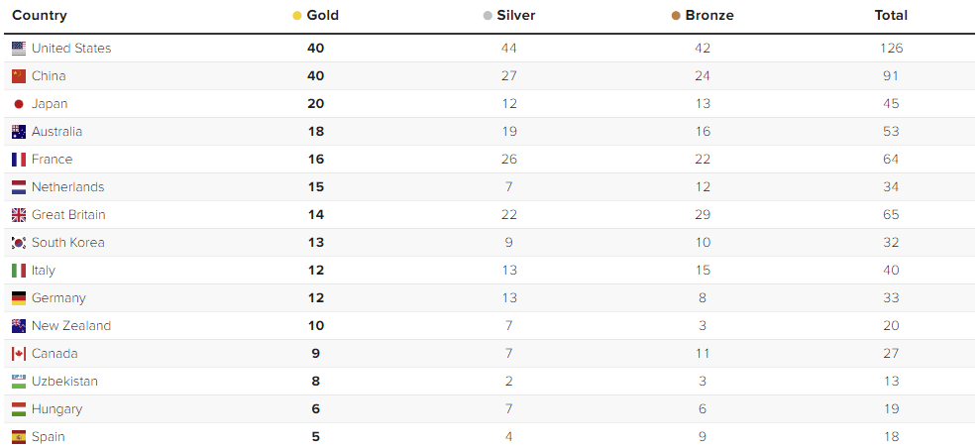Sort by the Gold column header
Screen dimensions: 980x448
click(322, 16)
